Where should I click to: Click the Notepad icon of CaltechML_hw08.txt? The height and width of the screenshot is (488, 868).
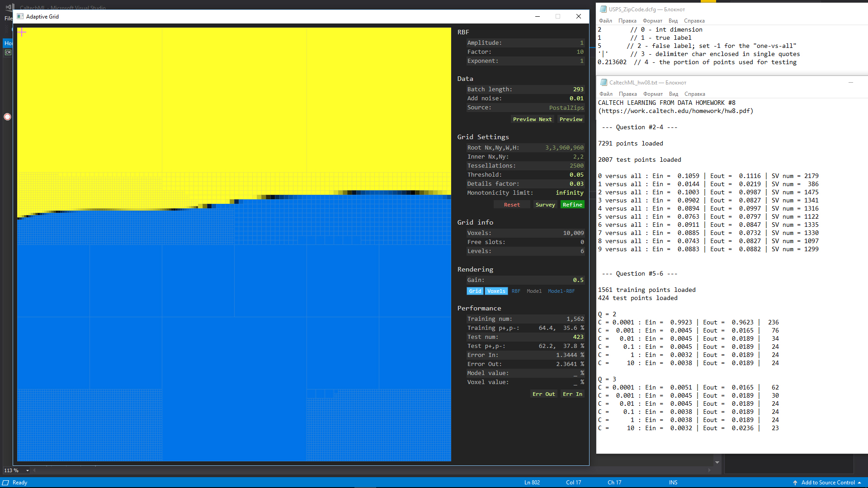604,82
